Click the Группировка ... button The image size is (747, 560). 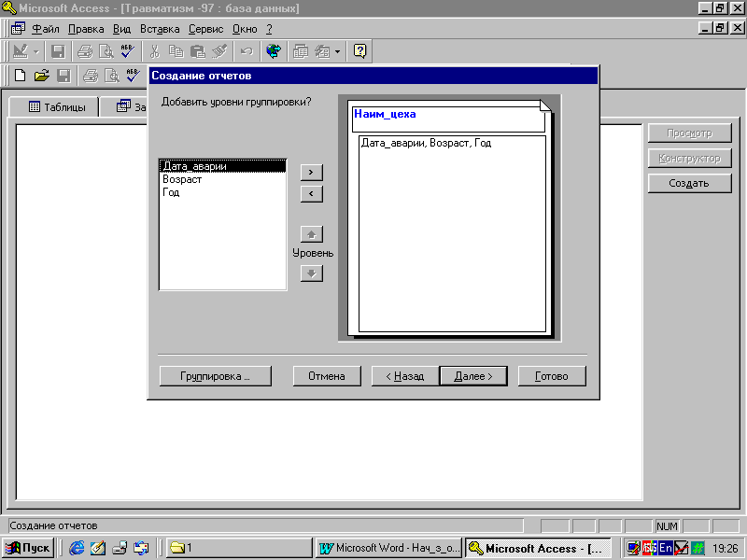216,376
